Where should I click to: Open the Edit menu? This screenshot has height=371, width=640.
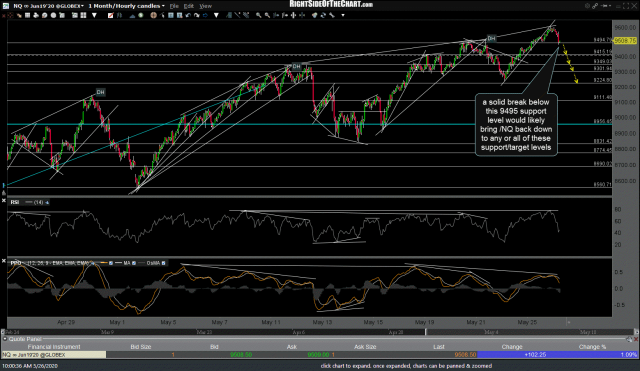pyautogui.click(x=189, y=6)
